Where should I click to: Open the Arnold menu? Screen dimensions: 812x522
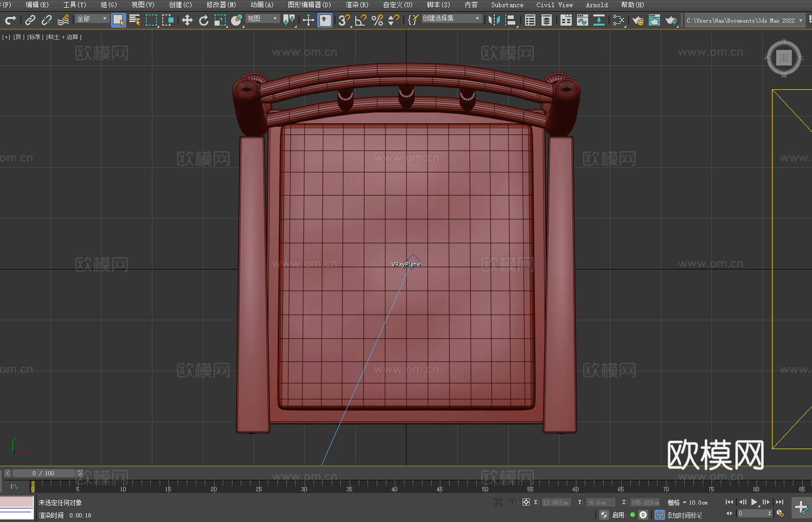[596, 5]
